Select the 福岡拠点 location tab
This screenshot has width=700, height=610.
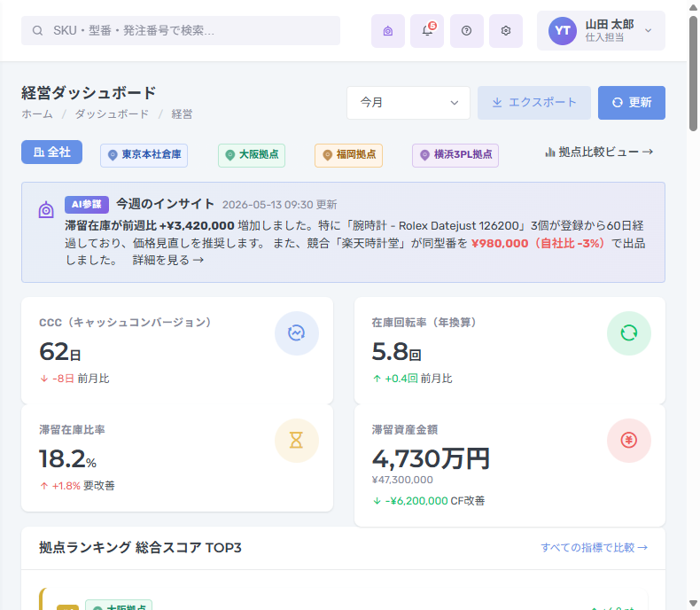point(348,155)
